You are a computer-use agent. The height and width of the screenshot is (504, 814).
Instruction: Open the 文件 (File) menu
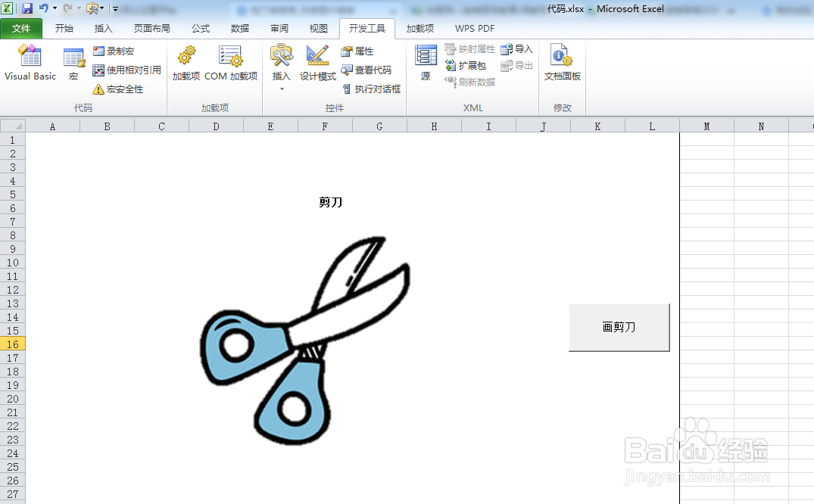point(22,29)
